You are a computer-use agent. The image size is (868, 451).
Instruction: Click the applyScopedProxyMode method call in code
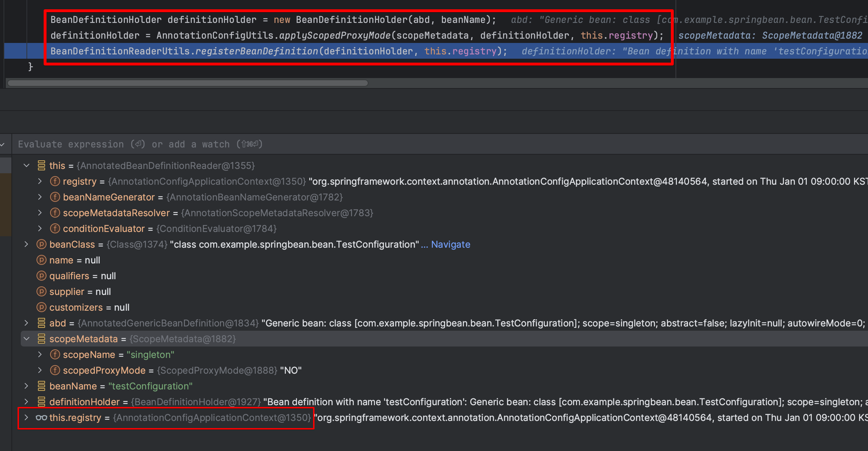pos(335,35)
